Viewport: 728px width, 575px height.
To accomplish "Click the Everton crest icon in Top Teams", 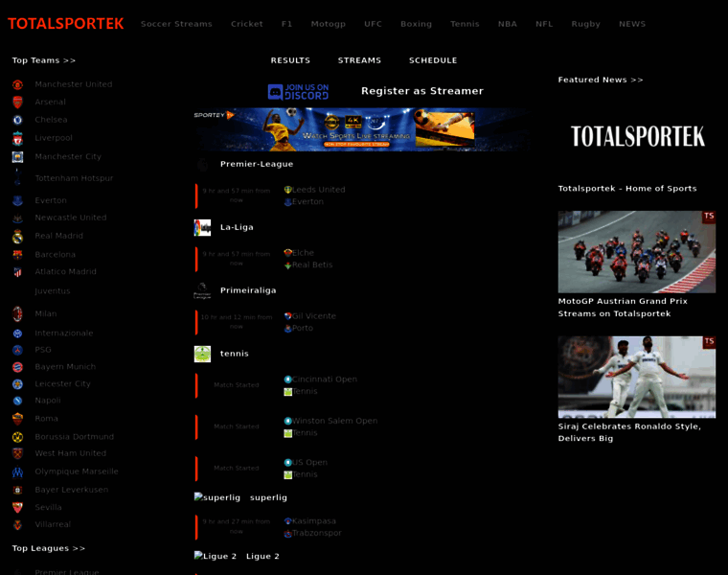I will tap(17, 200).
